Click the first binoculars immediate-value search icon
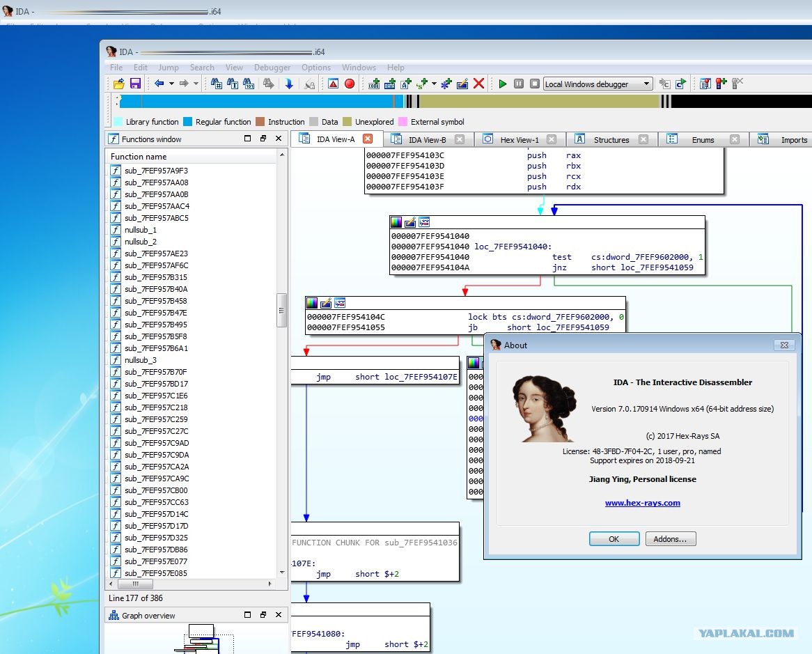 click(x=217, y=84)
